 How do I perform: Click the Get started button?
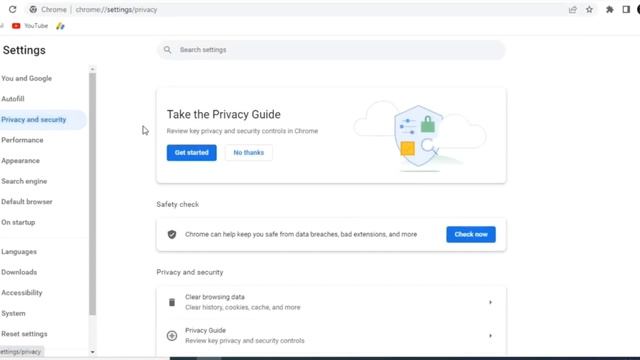pos(191,153)
